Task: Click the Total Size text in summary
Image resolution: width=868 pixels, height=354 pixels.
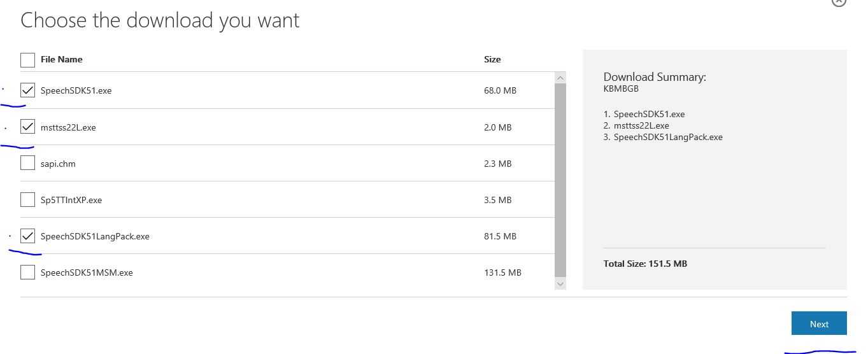Action: tap(645, 264)
